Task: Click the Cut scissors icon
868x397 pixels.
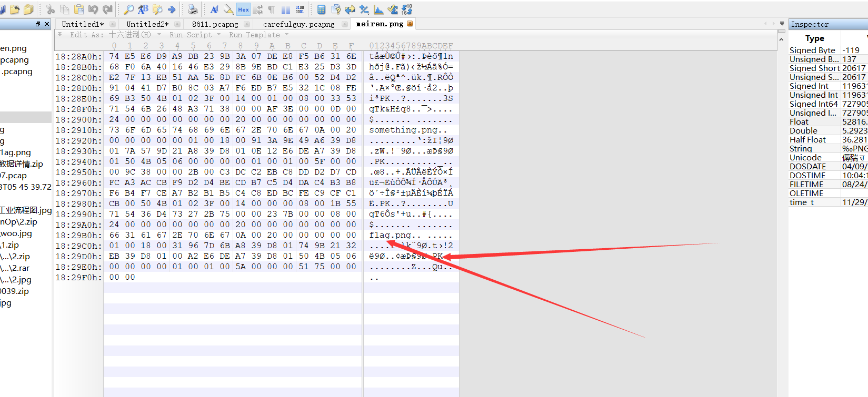Action: (x=51, y=9)
